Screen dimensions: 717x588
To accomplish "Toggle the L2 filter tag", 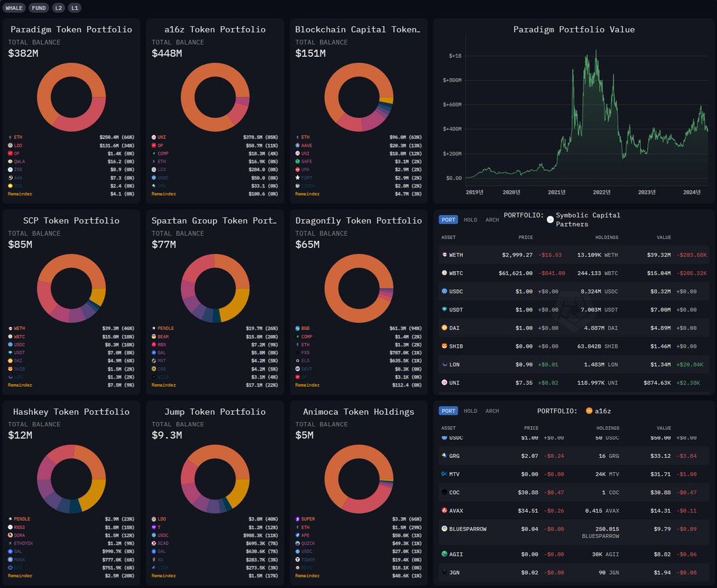I will coord(59,8).
